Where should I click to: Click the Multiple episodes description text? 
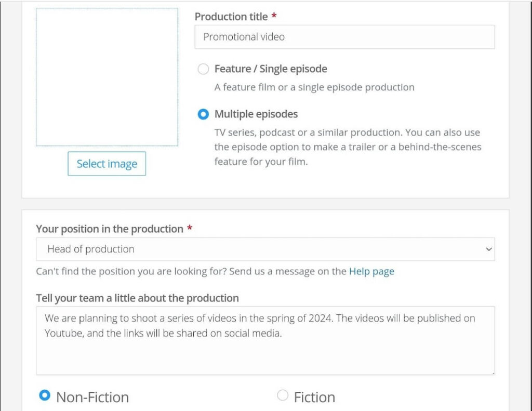(348, 147)
